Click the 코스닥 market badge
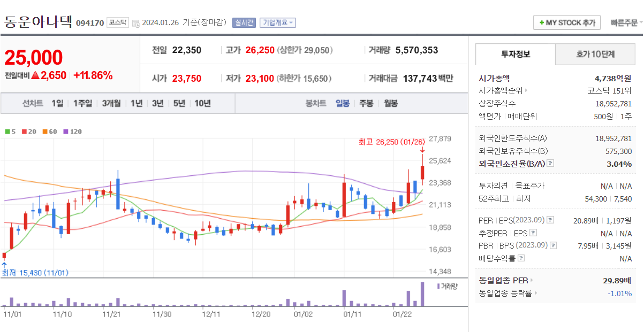The height and width of the screenshot is (332, 644). 117,22
